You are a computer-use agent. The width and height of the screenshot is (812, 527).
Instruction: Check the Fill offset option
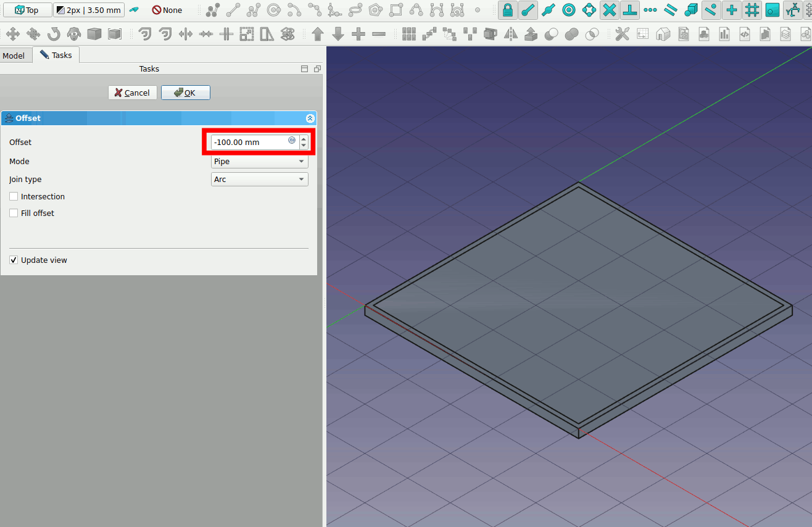click(x=14, y=214)
